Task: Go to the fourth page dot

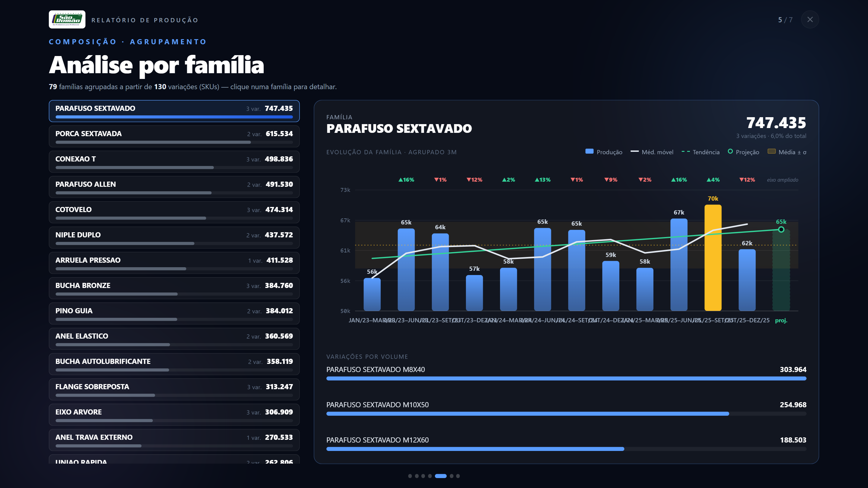Action: [x=429, y=476]
